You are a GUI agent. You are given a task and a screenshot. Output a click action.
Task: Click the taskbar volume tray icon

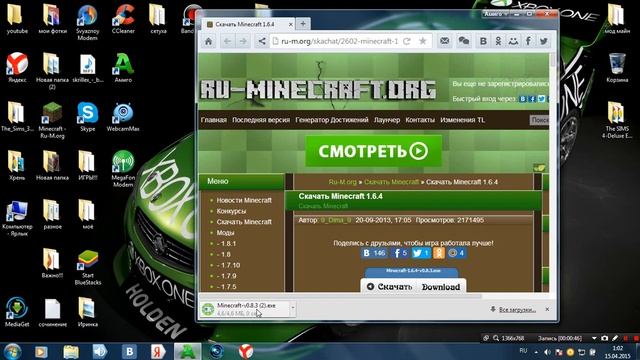click(x=547, y=352)
